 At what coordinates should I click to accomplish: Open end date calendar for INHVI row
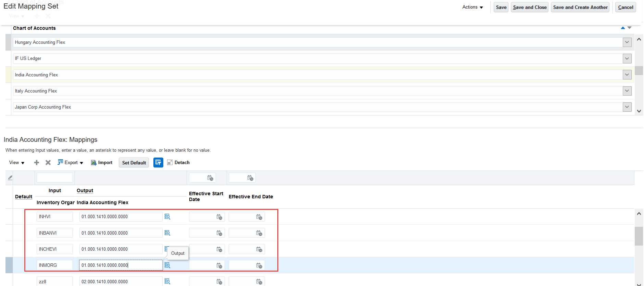click(259, 217)
